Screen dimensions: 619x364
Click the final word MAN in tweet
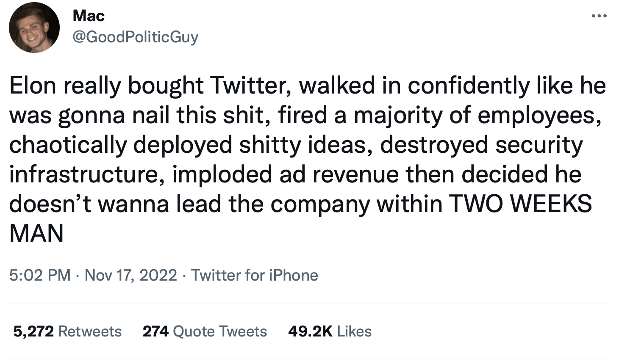point(36,234)
